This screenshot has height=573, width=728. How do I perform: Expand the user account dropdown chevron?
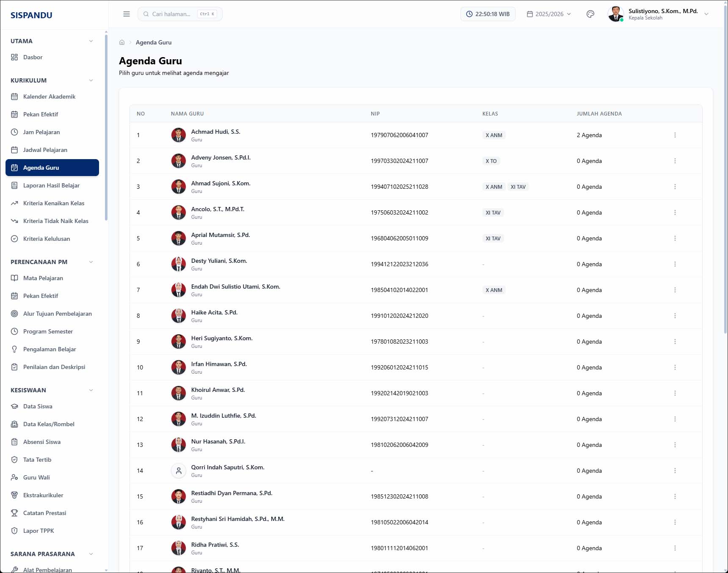click(706, 14)
